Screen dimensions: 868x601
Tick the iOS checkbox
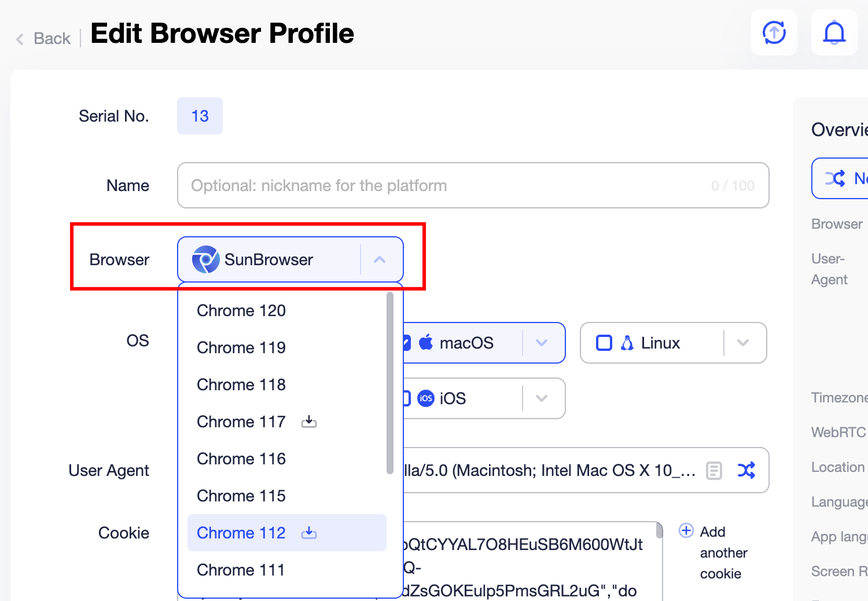tap(407, 398)
